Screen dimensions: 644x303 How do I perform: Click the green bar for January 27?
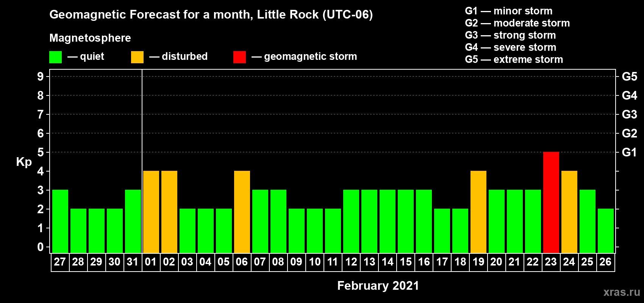pos(60,222)
